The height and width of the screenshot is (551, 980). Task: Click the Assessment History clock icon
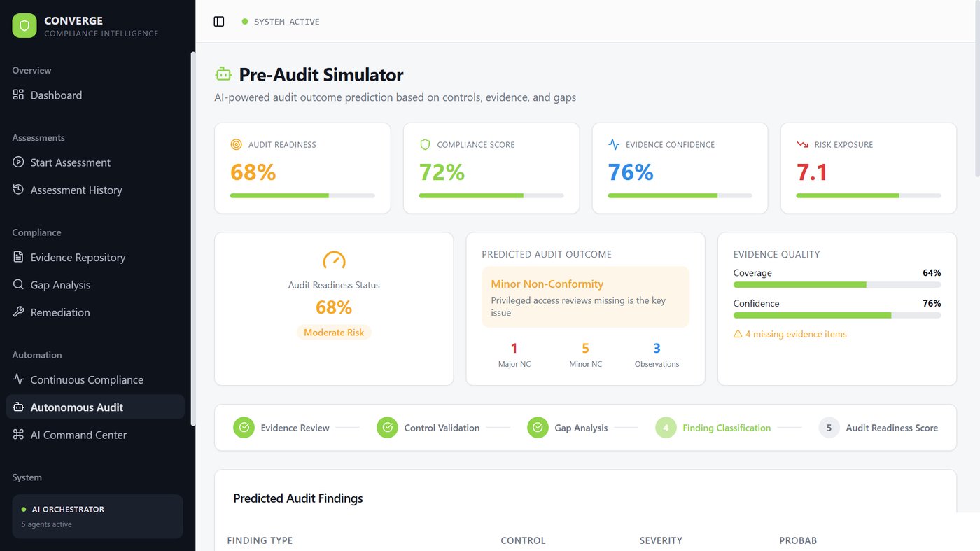pos(18,189)
